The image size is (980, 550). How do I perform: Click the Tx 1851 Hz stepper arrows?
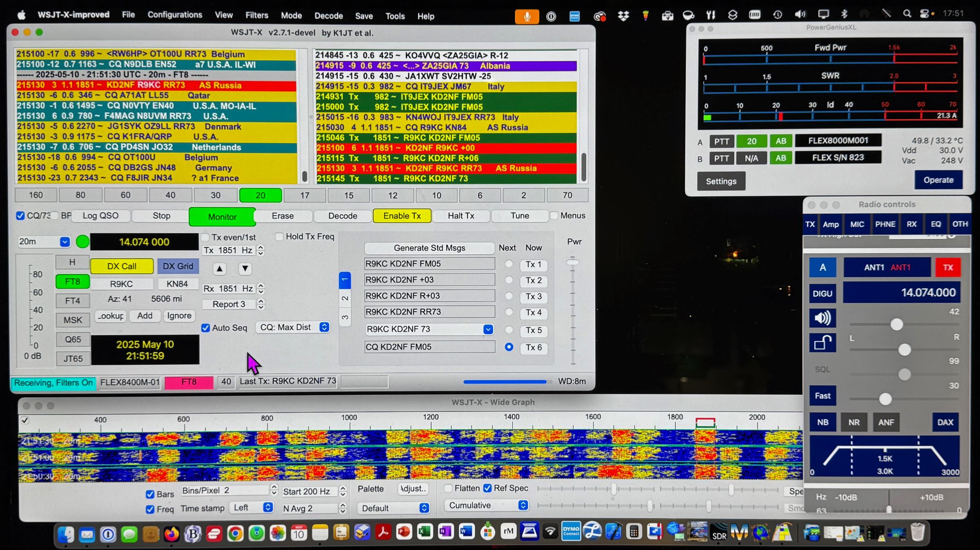(x=261, y=250)
